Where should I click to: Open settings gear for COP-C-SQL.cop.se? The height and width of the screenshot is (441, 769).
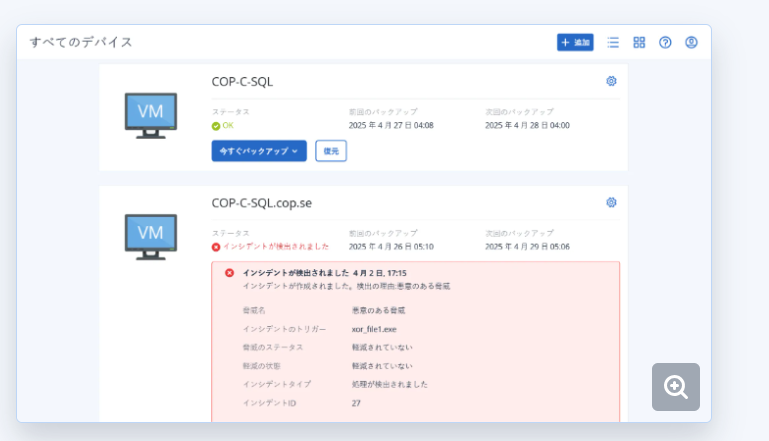(x=611, y=202)
